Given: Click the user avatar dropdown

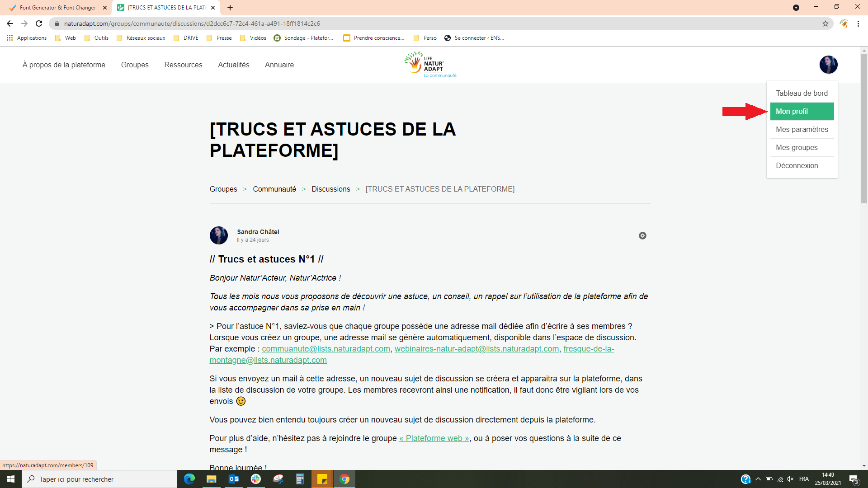Looking at the screenshot, I should coord(828,65).
